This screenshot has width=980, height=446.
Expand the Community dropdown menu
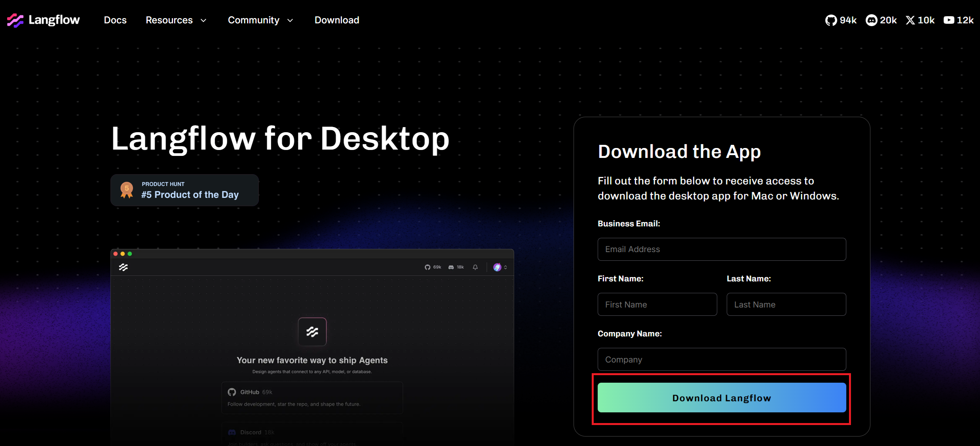click(260, 20)
